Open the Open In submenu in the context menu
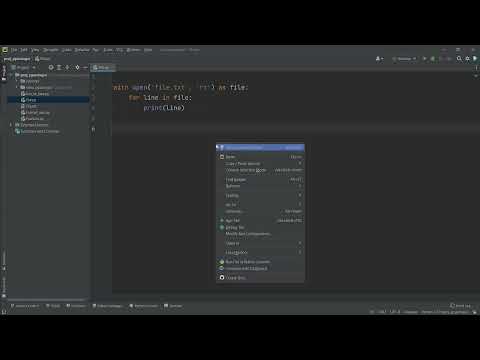480x360 pixels. [260, 243]
